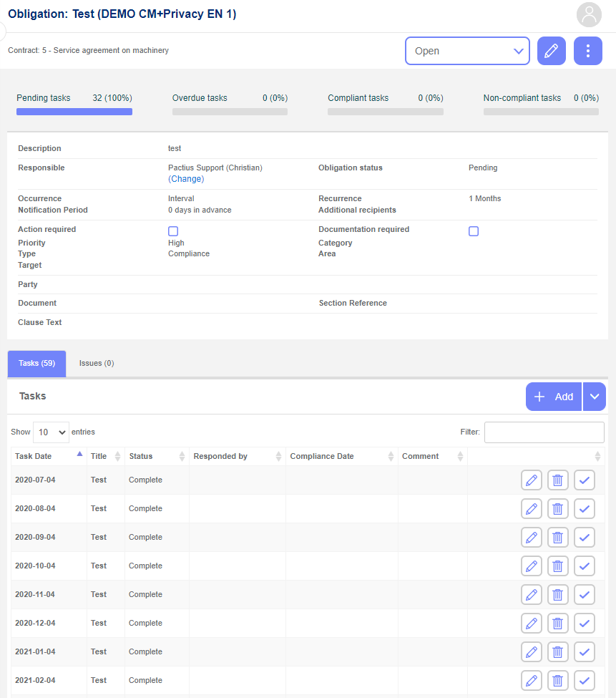
Task: Open the Show entries count dropdown
Action: 51,432
